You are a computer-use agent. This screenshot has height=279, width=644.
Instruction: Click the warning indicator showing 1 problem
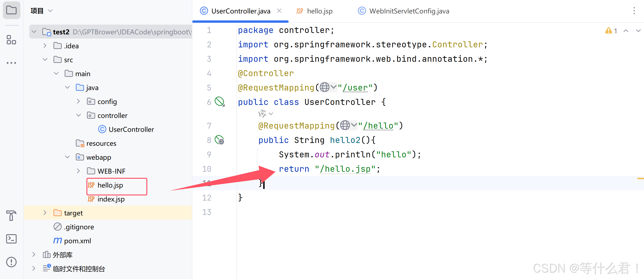[611, 31]
